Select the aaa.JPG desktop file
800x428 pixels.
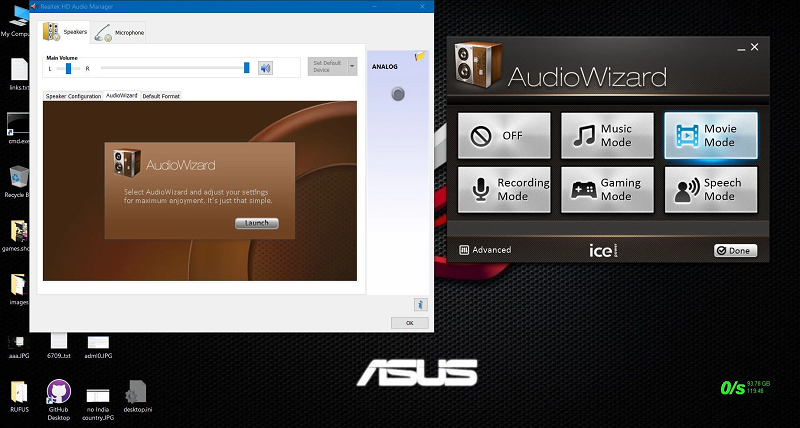click(x=19, y=346)
